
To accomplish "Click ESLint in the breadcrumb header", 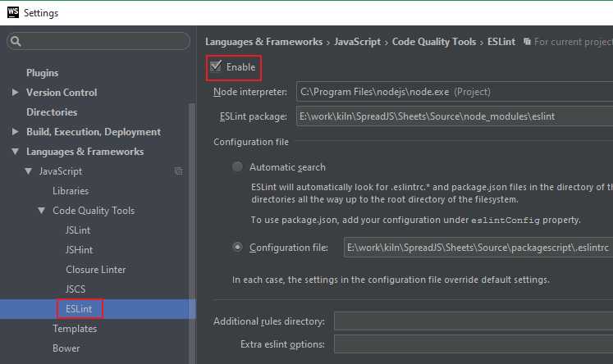I will point(501,42).
